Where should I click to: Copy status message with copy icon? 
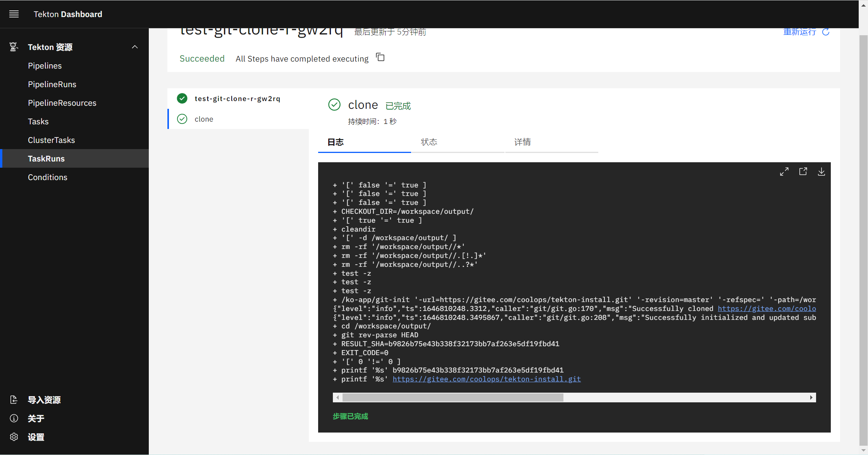[x=381, y=58]
